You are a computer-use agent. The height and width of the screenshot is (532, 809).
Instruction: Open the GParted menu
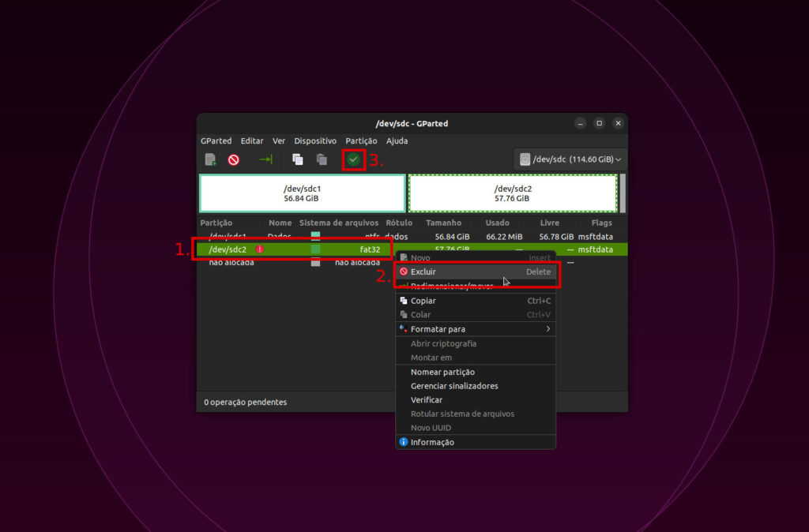click(x=216, y=140)
